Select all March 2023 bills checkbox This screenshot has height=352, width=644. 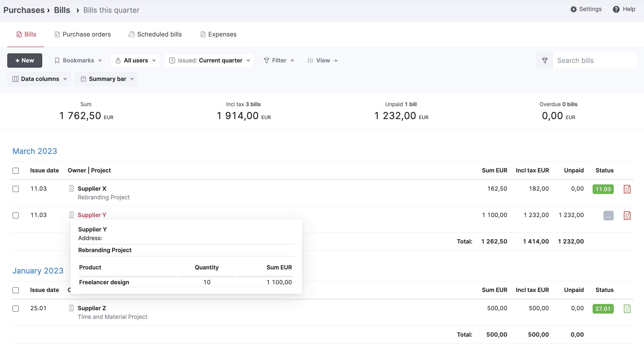click(16, 171)
